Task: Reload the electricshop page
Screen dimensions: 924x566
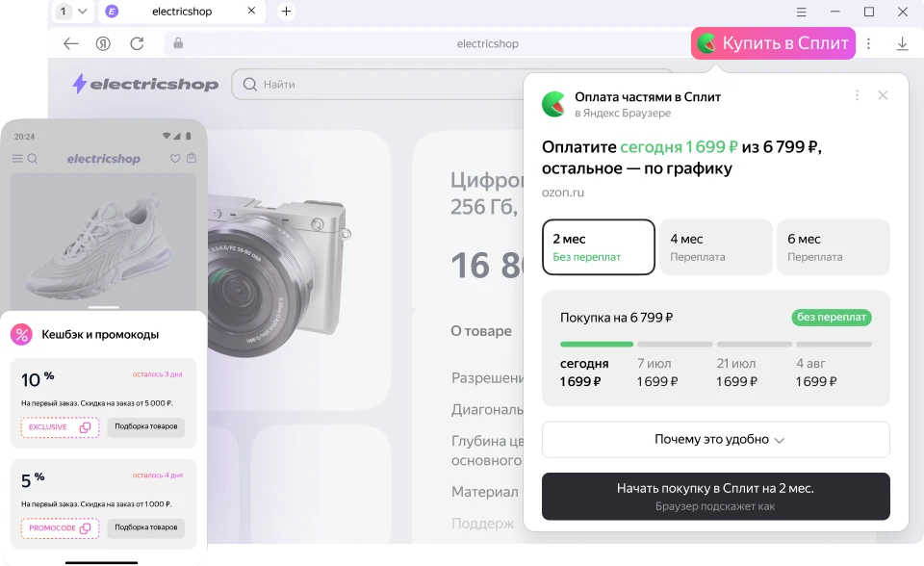Action: click(x=137, y=43)
